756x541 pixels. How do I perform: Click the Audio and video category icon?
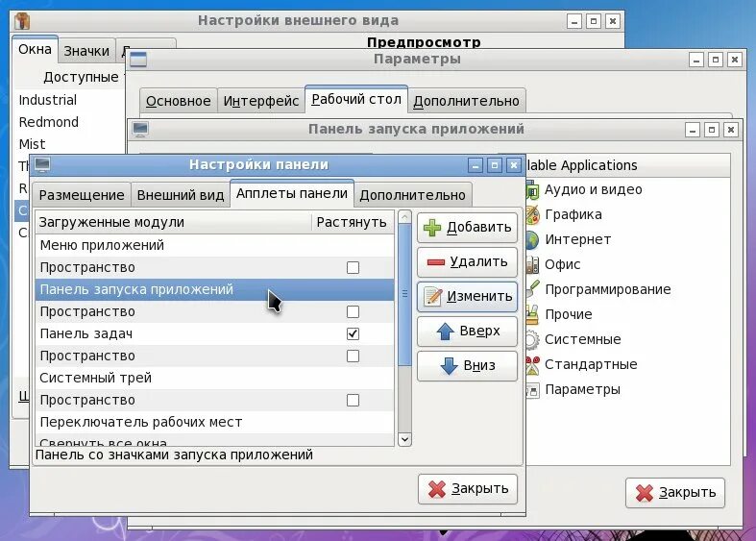(532, 190)
